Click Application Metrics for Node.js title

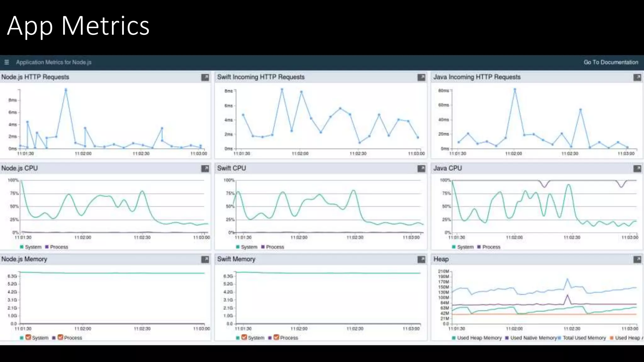click(x=53, y=62)
